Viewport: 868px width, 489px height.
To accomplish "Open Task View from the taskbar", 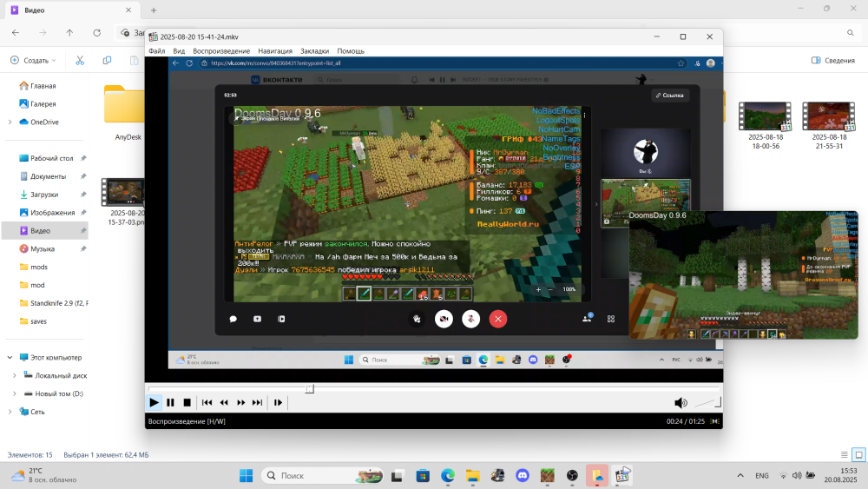I will coord(397,476).
